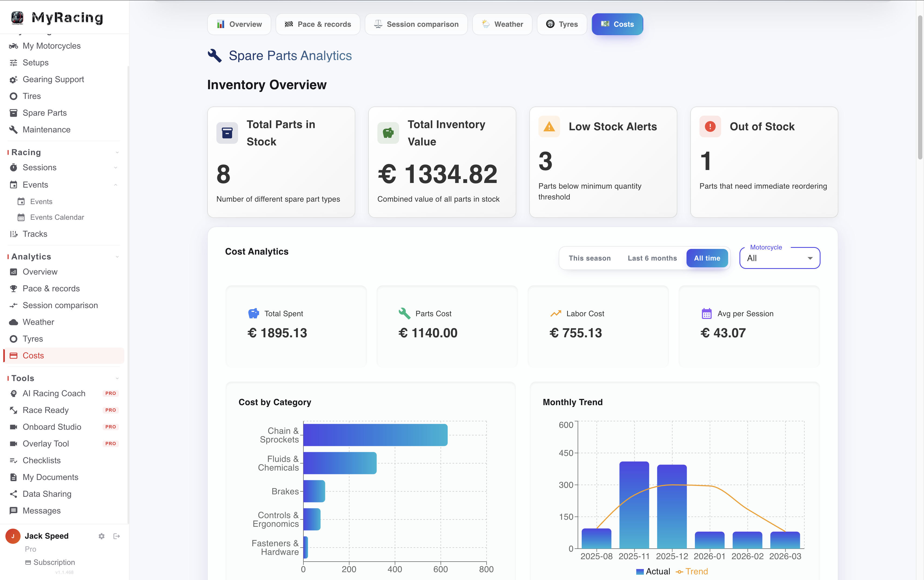Image resolution: width=924 pixels, height=580 pixels.
Task: Select the All time range option
Action: [x=707, y=258]
